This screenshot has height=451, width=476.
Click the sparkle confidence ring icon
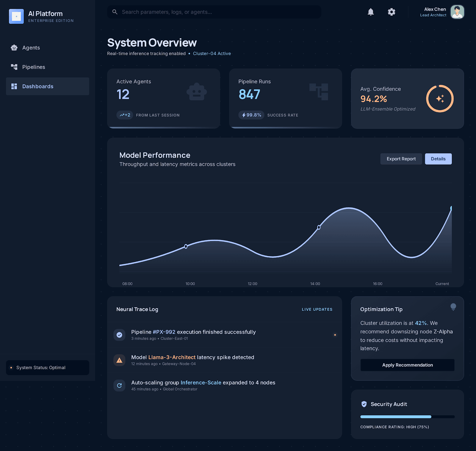point(440,99)
